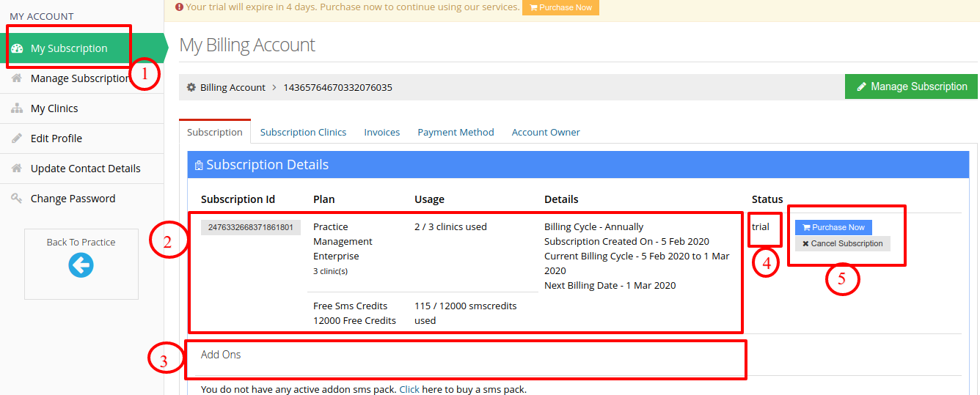Click the orange Purchase Now banner button

[560, 7]
